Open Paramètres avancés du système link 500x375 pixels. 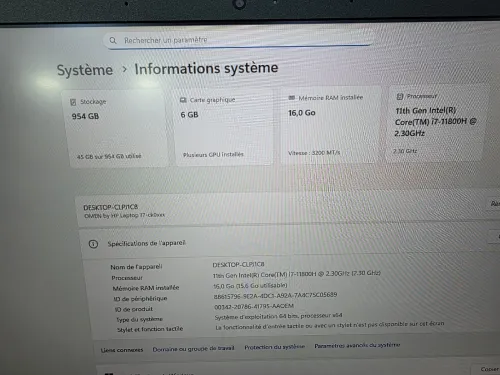pos(357,346)
